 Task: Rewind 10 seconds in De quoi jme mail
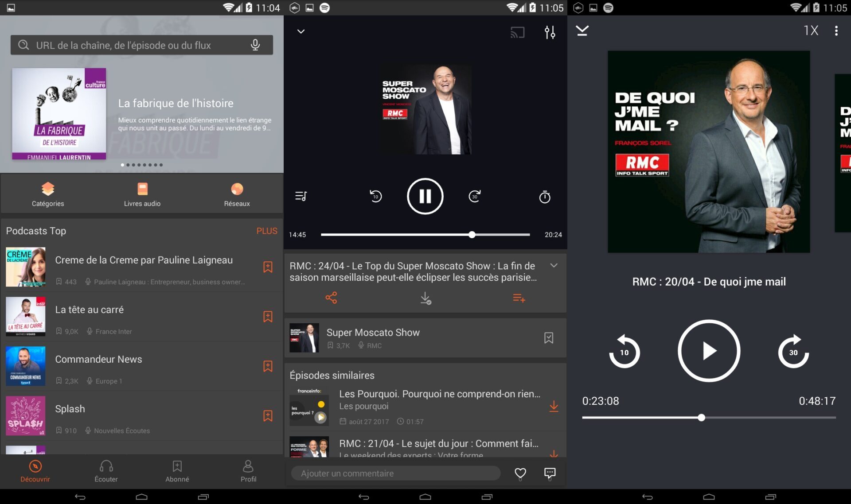pyautogui.click(x=624, y=351)
